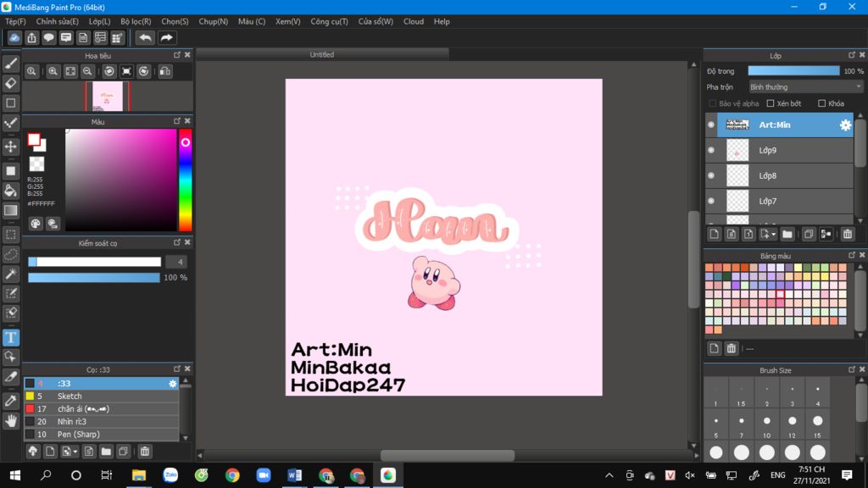This screenshot has height=488, width=868.
Task: Hide the Lớp9 layer
Action: [x=711, y=150]
